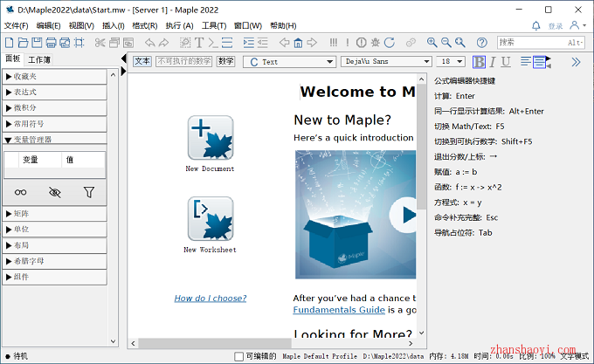Viewport: 594px width, 364px height.
Task: Open the 工具(T) menu
Action: [214, 25]
